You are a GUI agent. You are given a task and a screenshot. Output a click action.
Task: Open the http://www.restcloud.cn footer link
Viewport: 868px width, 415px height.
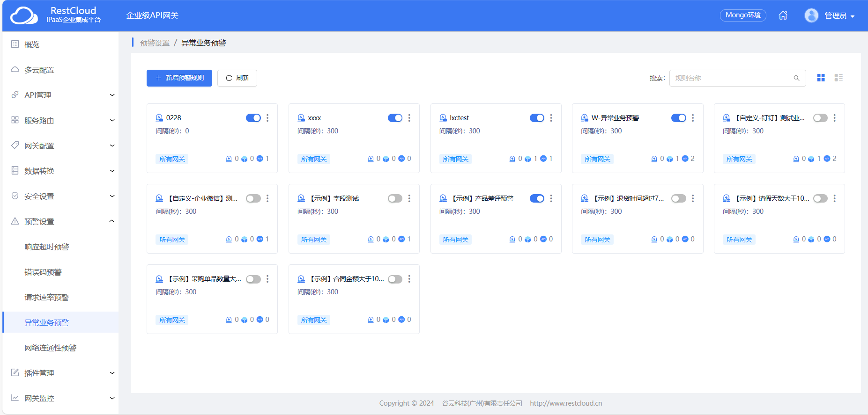pyautogui.click(x=566, y=403)
